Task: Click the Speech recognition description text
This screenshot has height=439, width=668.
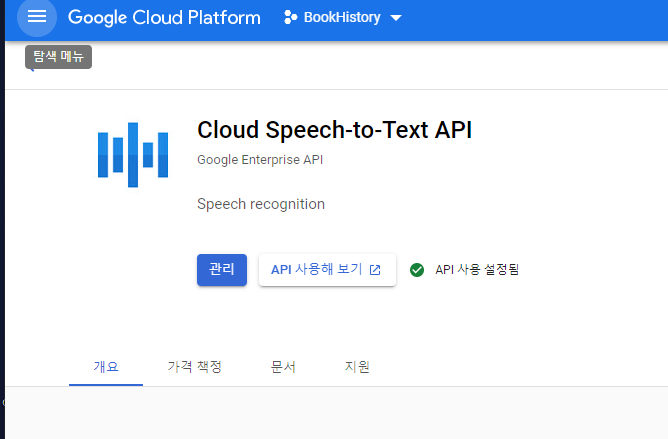Action: click(x=261, y=204)
